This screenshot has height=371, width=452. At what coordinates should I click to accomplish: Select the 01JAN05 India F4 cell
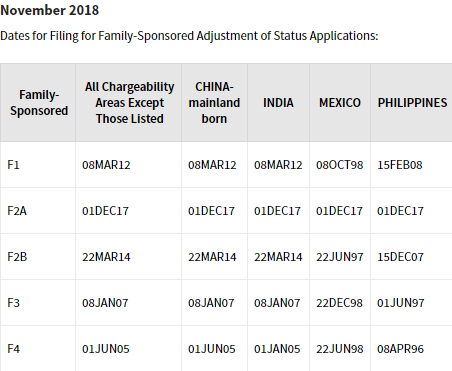pos(277,349)
